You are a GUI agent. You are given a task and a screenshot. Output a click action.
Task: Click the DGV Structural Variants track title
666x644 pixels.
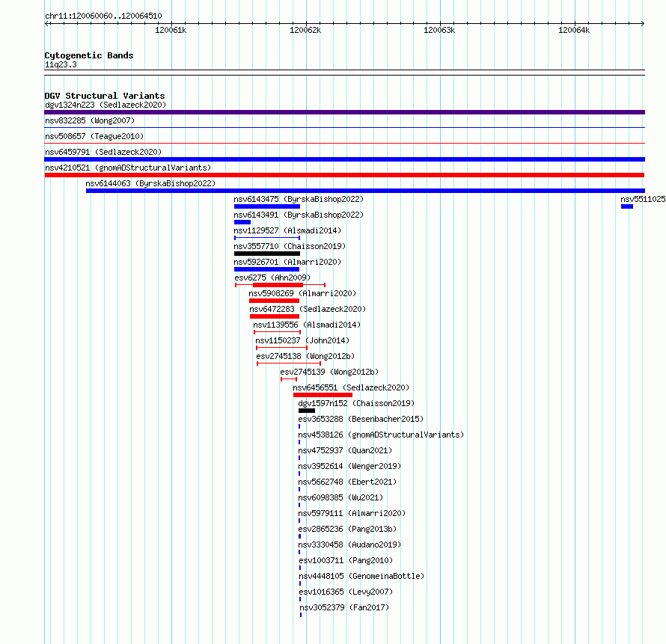105,96
